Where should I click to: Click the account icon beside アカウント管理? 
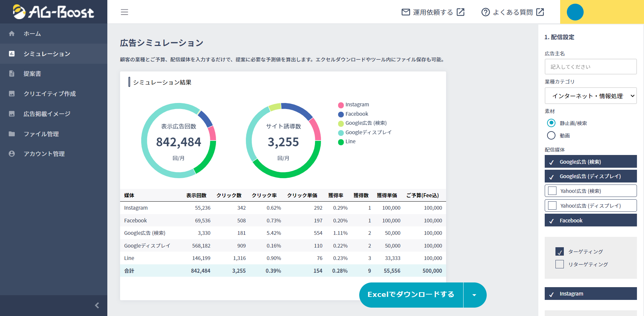coord(12,154)
